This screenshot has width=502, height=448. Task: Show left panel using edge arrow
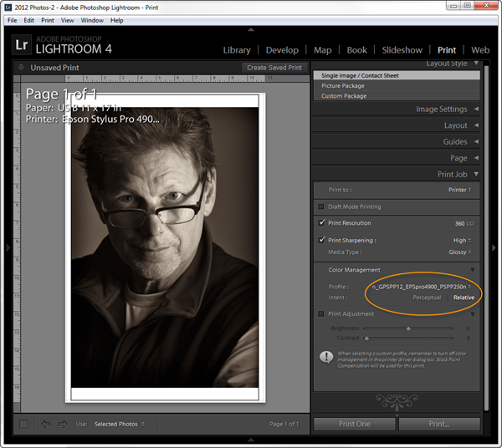tap(7, 247)
